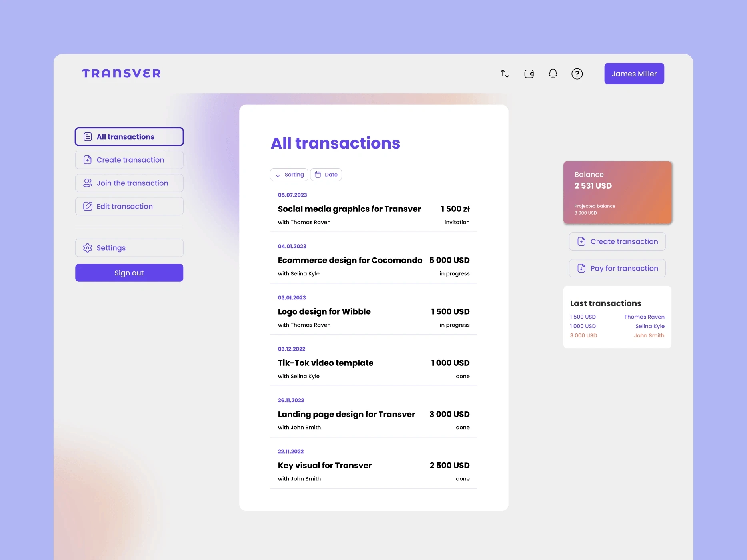Click the 5 000 USD amount
The width and height of the screenshot is (747, 560).
[x=449, y=260]
